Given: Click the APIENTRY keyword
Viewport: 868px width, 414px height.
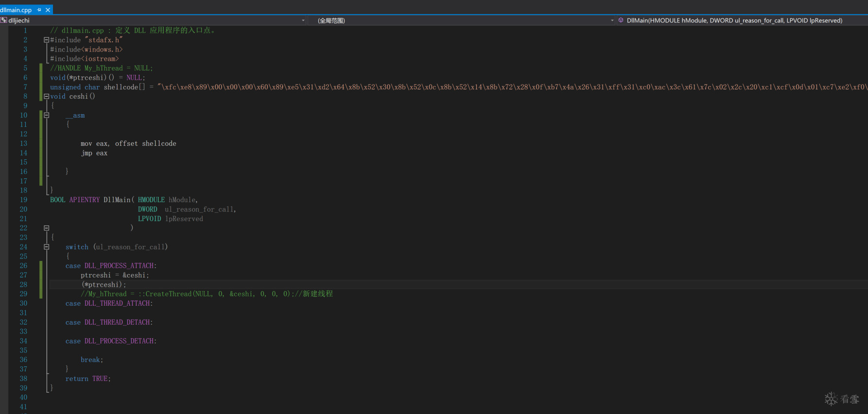Looking at the screenshot, I should tap(85, 200).
